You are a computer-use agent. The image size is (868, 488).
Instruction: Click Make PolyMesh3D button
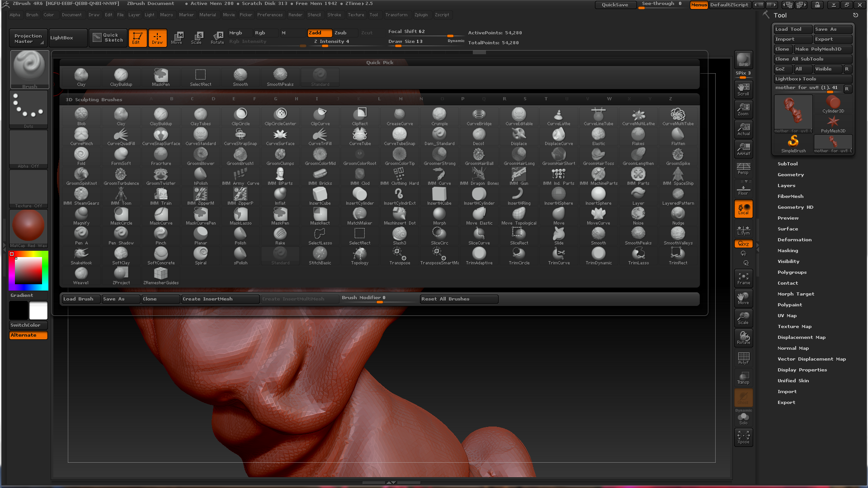(823, 49)
